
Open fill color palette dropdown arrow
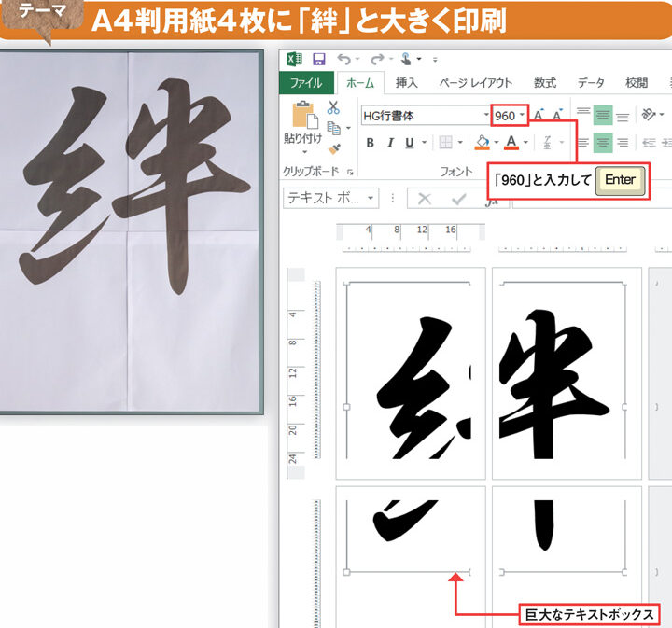(x=497, y=142)
